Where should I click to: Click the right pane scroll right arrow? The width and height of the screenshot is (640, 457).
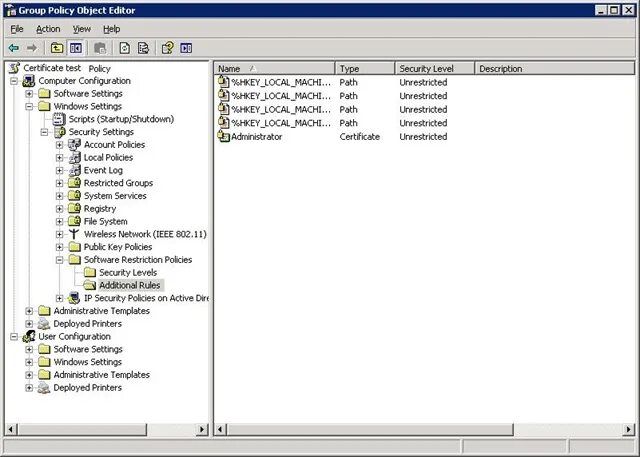pos(629,429)
